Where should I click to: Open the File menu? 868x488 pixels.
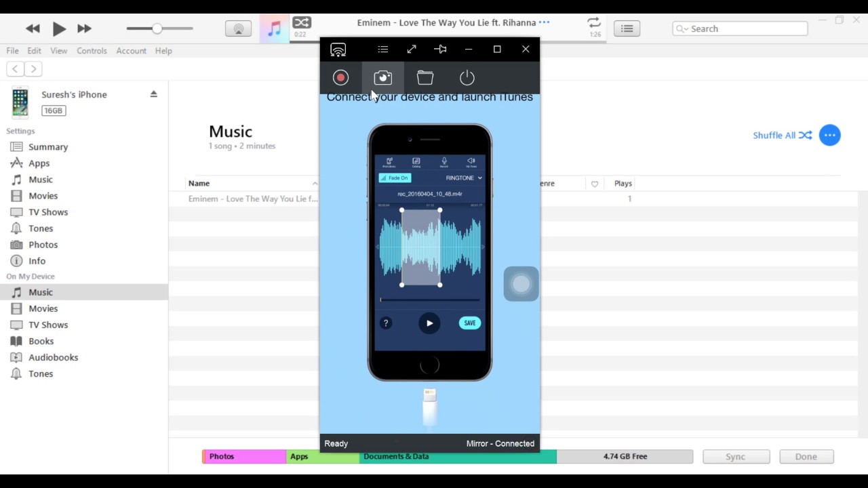[x=12, y=51]
